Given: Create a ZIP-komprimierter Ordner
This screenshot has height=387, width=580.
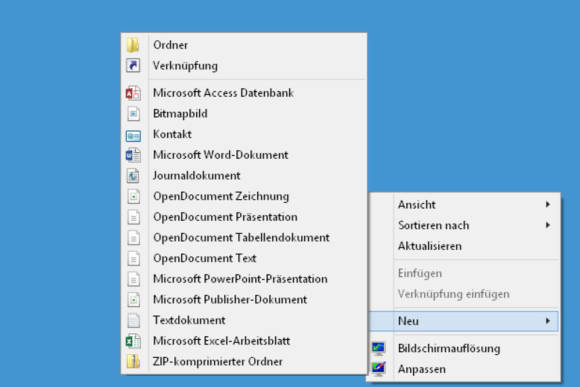Looking at the screenshot, I should pos(244,362).
